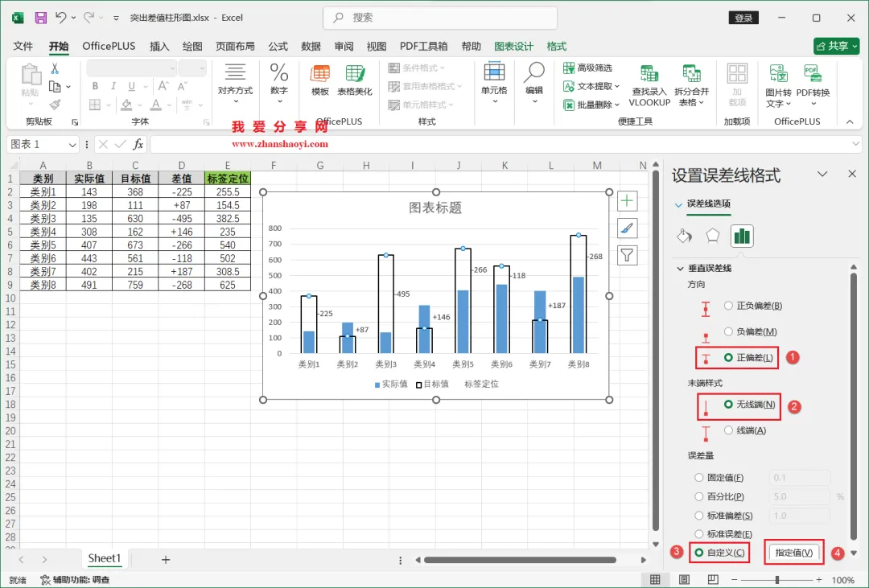The width and height of the screenshot is (869, 588).
Task: Open the 查找录入 VLOOKUP tool
Action: click(x=649, y=84)
